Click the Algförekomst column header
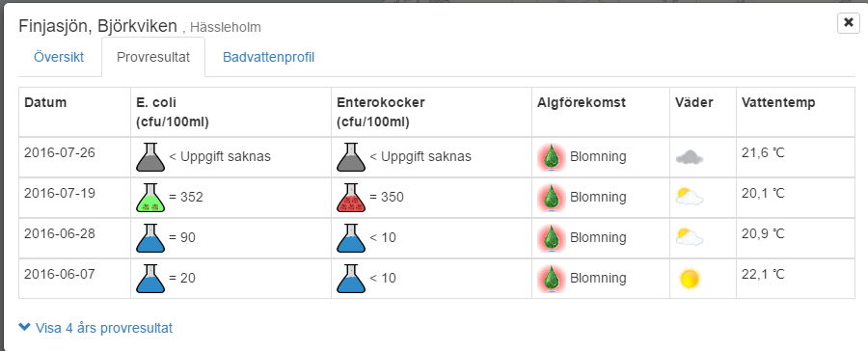 tap(582, 102)
